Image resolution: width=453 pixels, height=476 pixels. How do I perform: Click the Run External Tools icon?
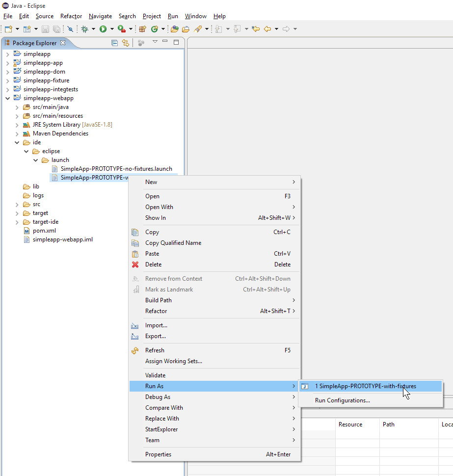pyautogui.click(x=121, y=29)
